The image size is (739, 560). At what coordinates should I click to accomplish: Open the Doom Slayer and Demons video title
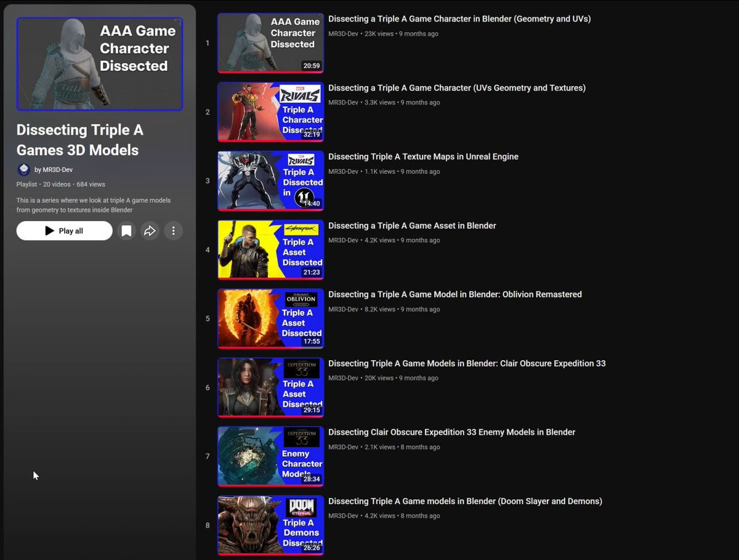coord(465,501)
